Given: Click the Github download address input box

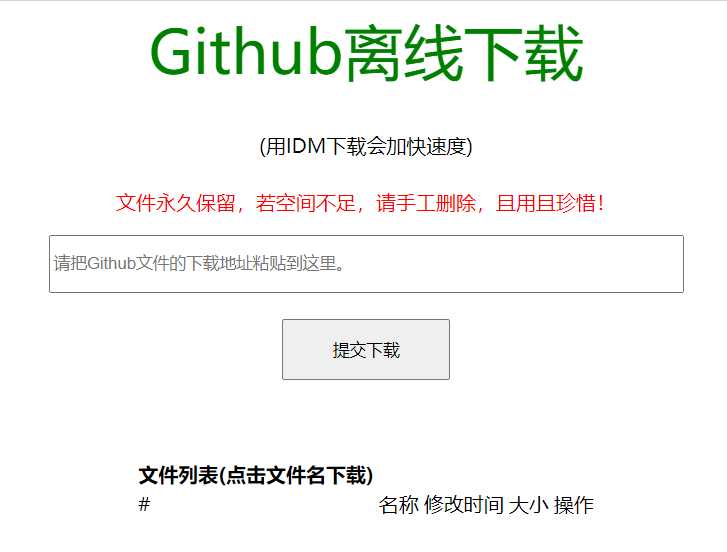Looking at the screenshot, I should pyautogui.click(x=366, y=264).
